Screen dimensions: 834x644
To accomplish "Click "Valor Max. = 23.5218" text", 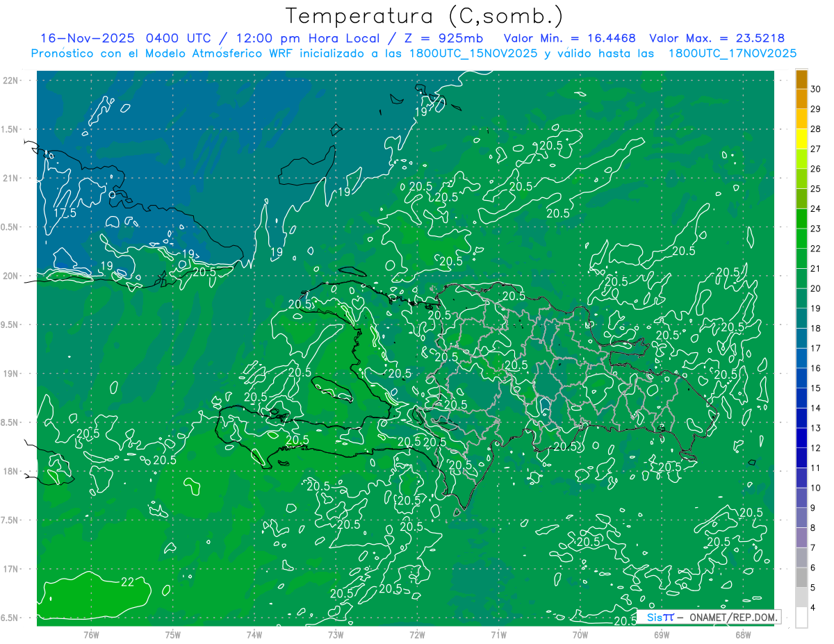I will tap(717, 38).
